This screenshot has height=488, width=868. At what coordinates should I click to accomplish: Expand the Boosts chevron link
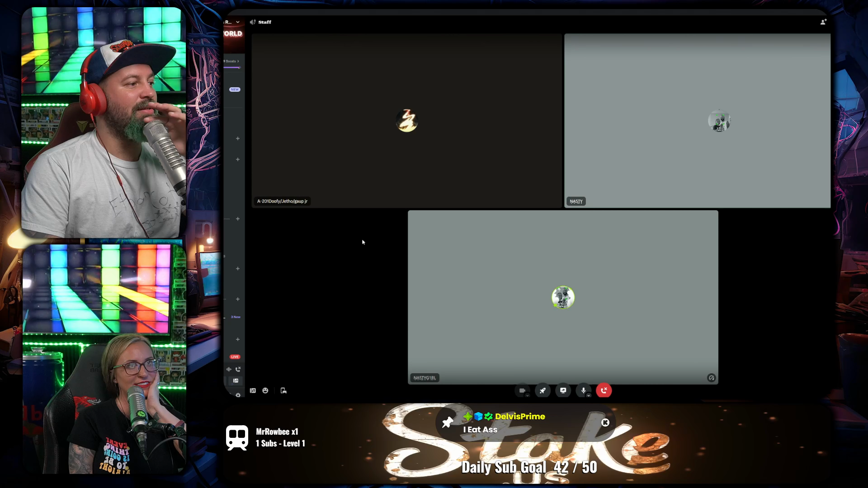coord(232,61)
